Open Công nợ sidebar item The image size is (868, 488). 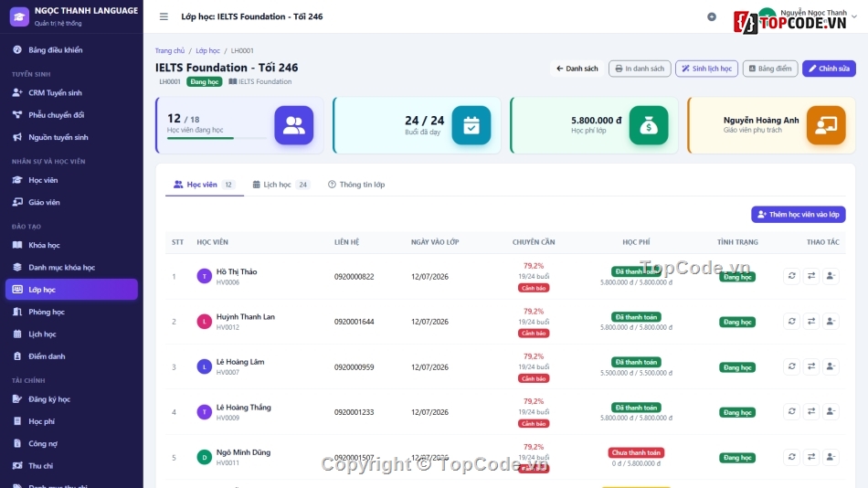pyautogui.click(x=71, y=443)
